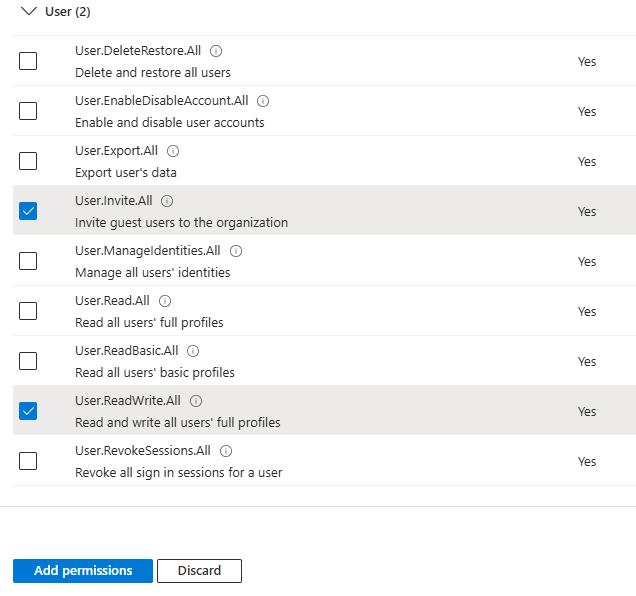The image size is (636, 596).
Task: Collapse the User (2) permission group
Action: pos(27,11)
